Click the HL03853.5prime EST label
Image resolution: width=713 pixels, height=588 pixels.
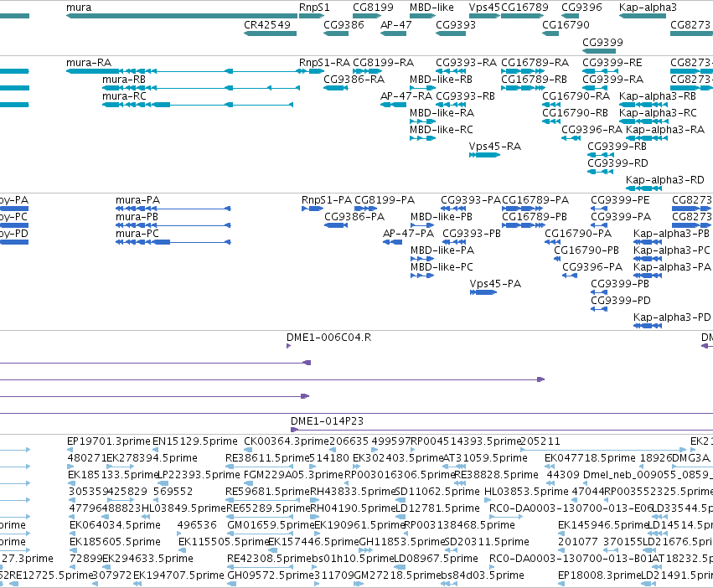(x=526, y=492)
